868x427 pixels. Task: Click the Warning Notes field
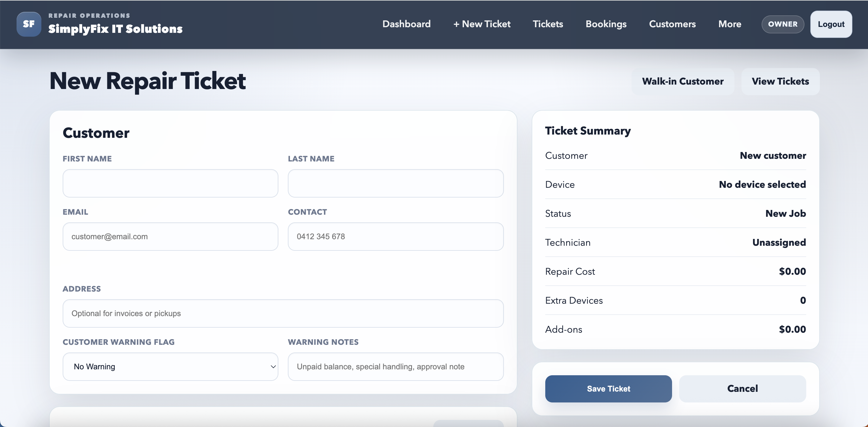[x=395, y=367]
